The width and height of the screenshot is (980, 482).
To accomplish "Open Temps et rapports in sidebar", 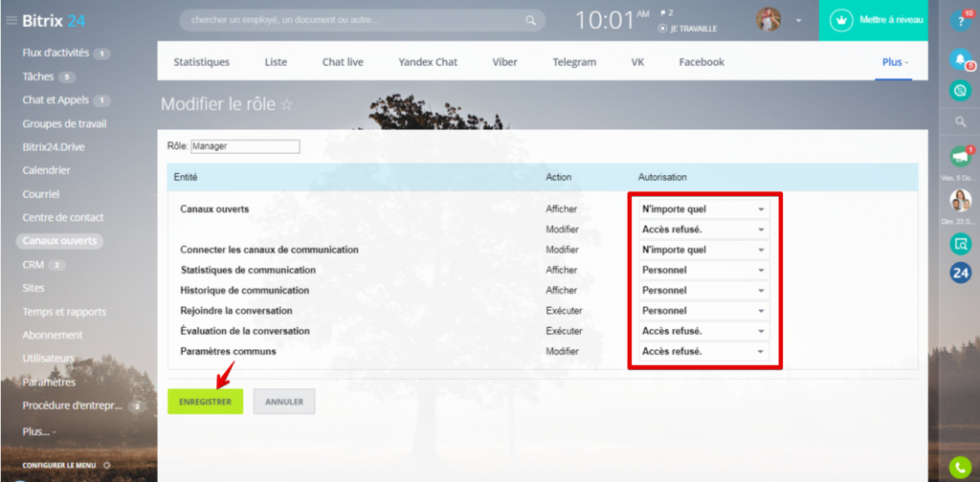I will click(x=64, y=312).
